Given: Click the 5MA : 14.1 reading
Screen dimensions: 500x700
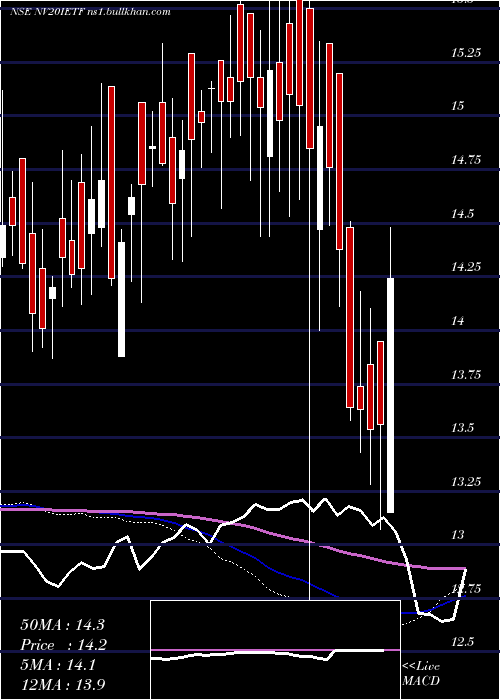Looking at the screenshot, I should (58, 665).
